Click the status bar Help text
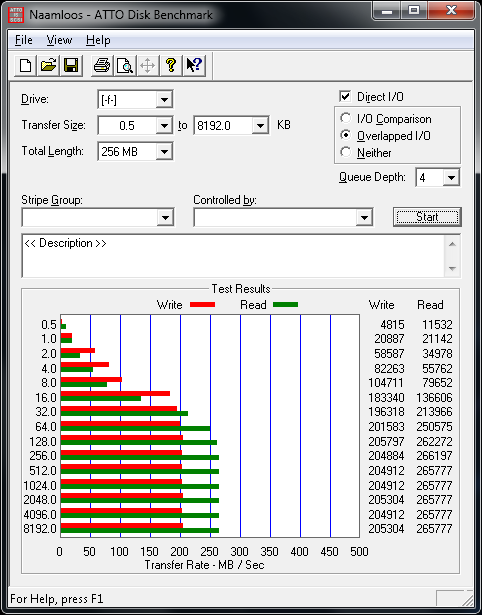This screenshot has height=615, width=483. click(57, 599)
